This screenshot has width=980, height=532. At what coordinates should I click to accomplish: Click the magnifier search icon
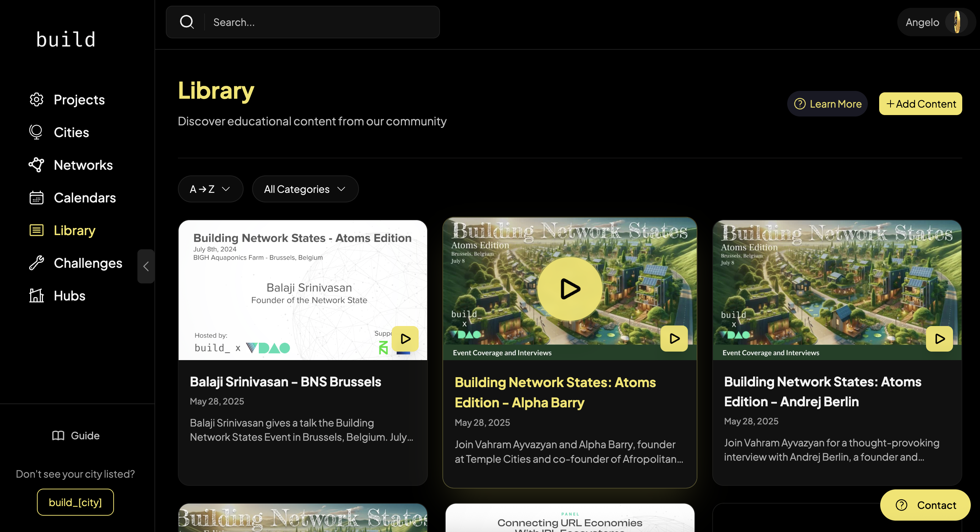(187, 22)
